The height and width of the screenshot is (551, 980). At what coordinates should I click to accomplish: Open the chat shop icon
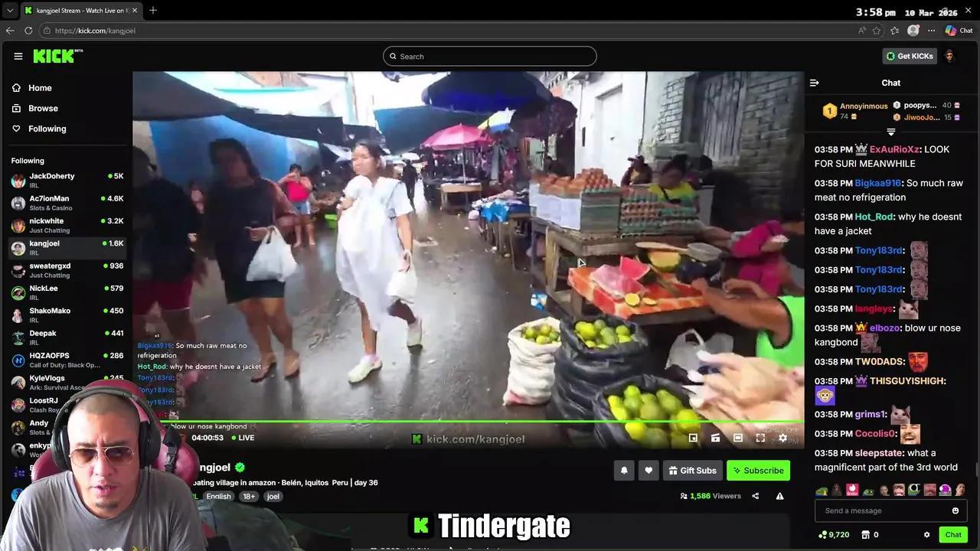click(865, 535)
